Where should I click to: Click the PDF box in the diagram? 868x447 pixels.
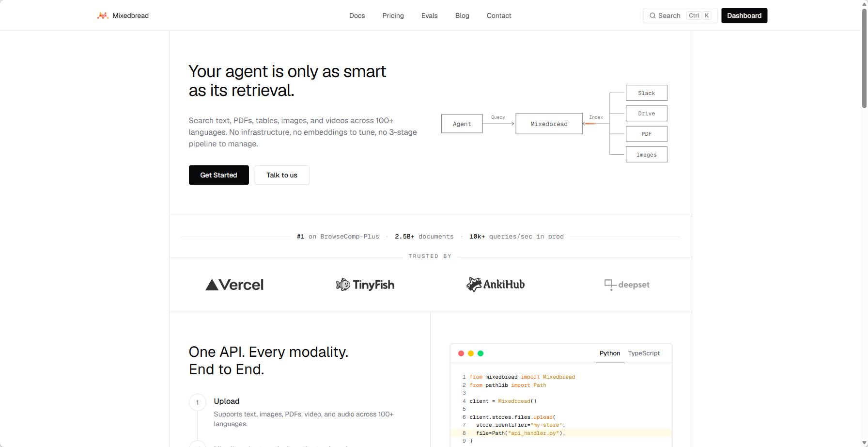coord(647,134)
